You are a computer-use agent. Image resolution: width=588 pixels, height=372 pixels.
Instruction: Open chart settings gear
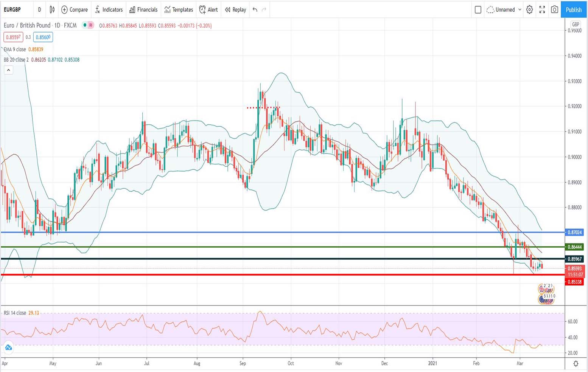[529, 10]
